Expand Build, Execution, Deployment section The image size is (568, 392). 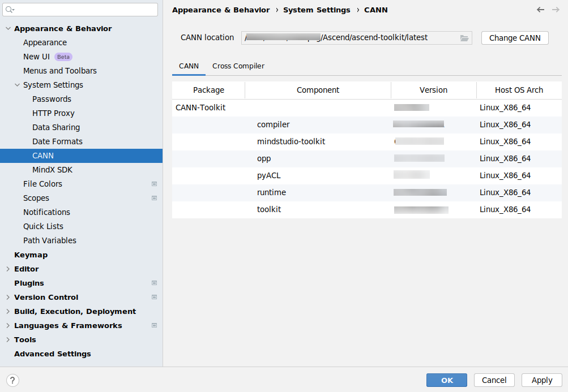tap(8, 311)
